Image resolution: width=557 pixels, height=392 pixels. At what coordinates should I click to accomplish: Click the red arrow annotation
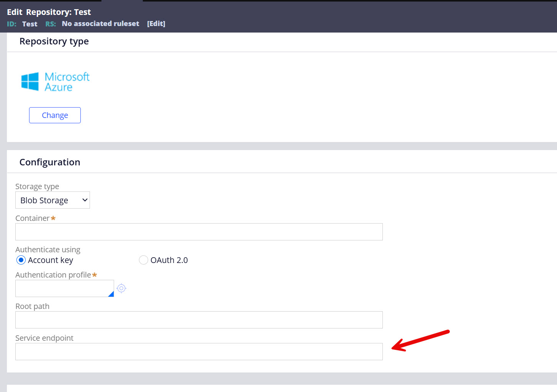[420, 340]
